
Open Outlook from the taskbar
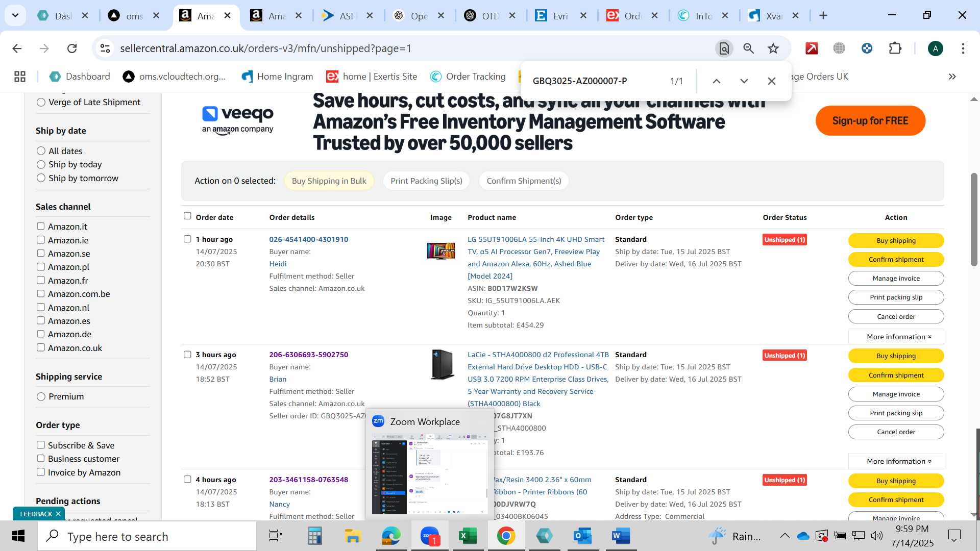tap(582, 536)
